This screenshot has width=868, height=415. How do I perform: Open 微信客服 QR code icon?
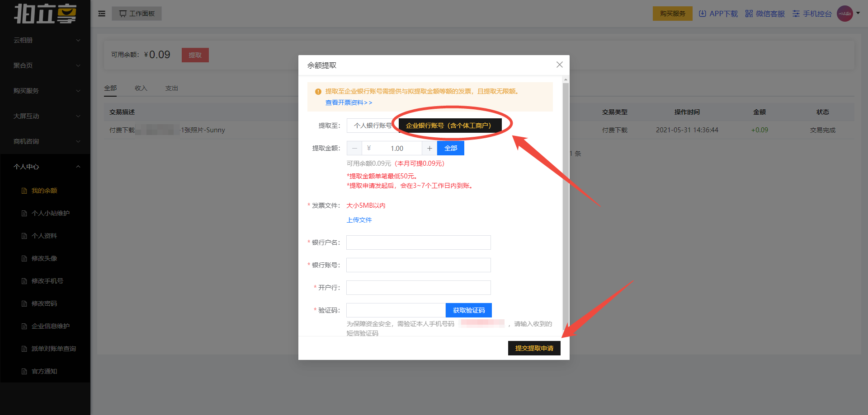coord(749,14)
